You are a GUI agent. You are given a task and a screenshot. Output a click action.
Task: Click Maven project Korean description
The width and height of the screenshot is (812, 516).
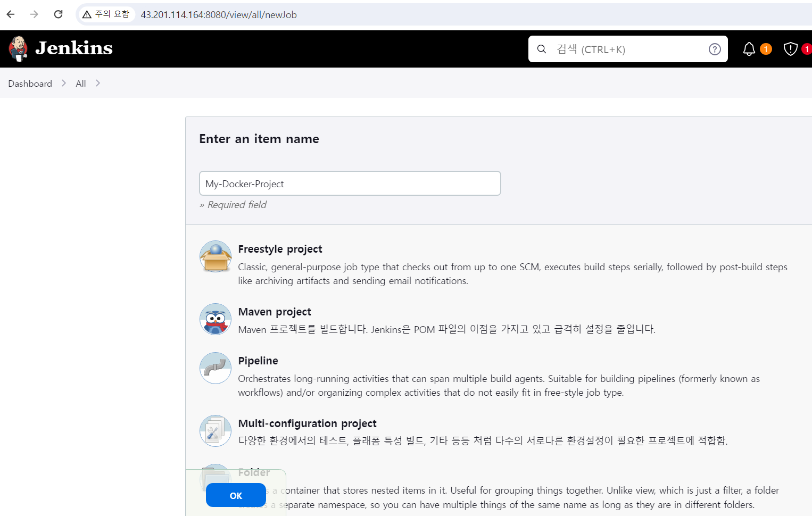click(x=446, y=329)
